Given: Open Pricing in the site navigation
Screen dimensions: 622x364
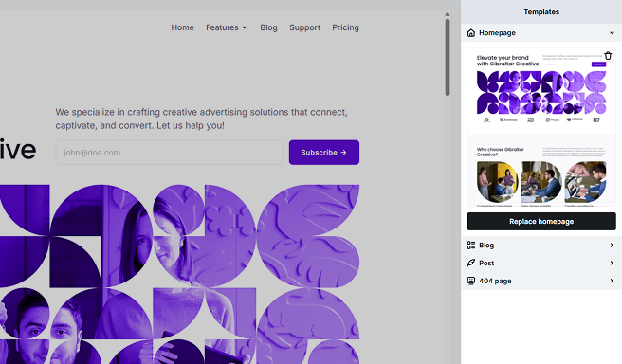Looking at the screenshot, I should (x=345, y=27).
